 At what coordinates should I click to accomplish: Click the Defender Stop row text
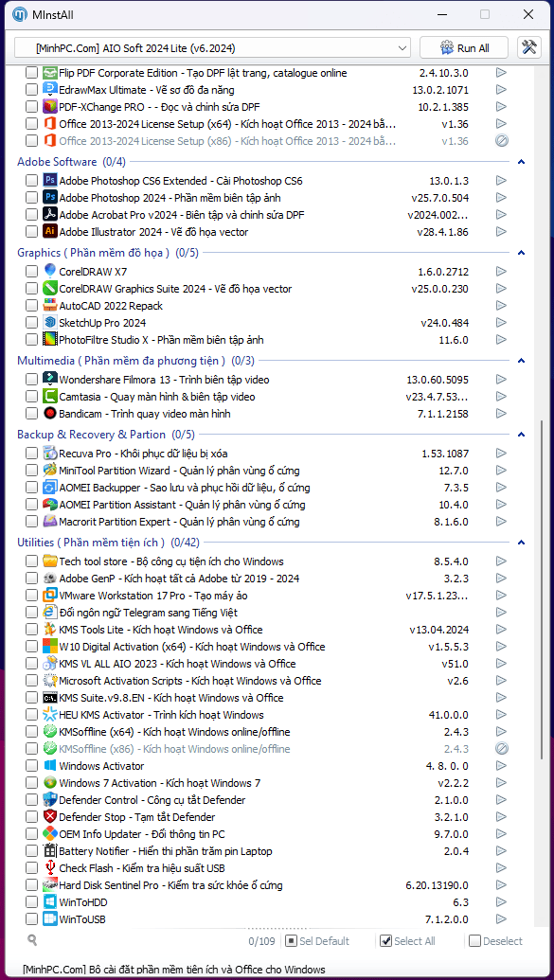137,817
